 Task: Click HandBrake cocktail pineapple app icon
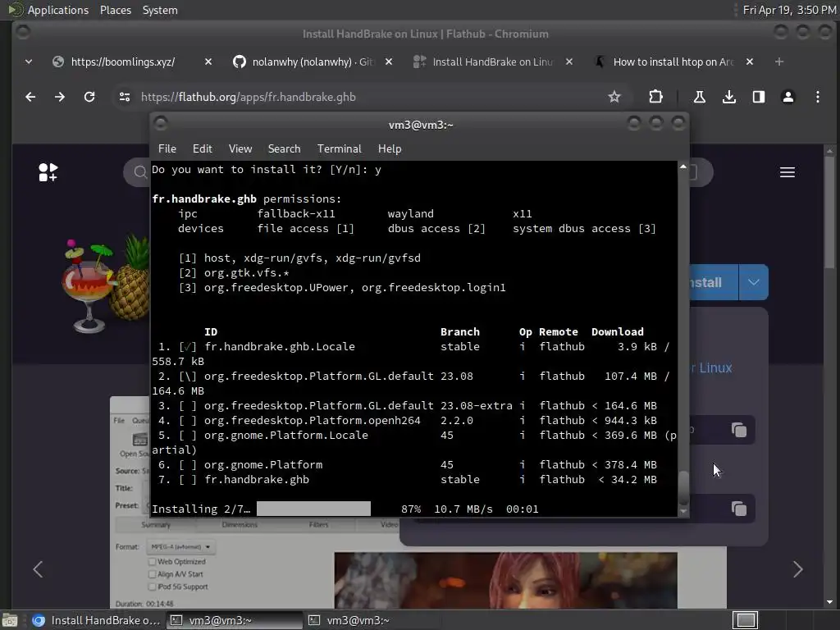click(x=104, y=284)
